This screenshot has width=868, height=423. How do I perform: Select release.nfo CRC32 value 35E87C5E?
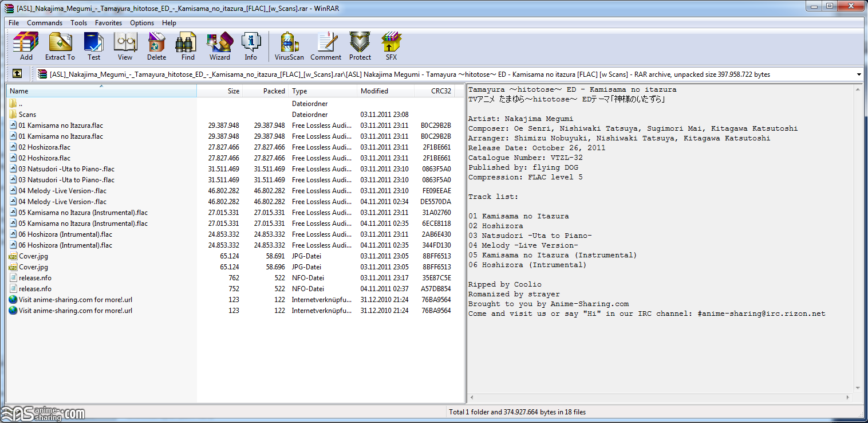(436, 278)
